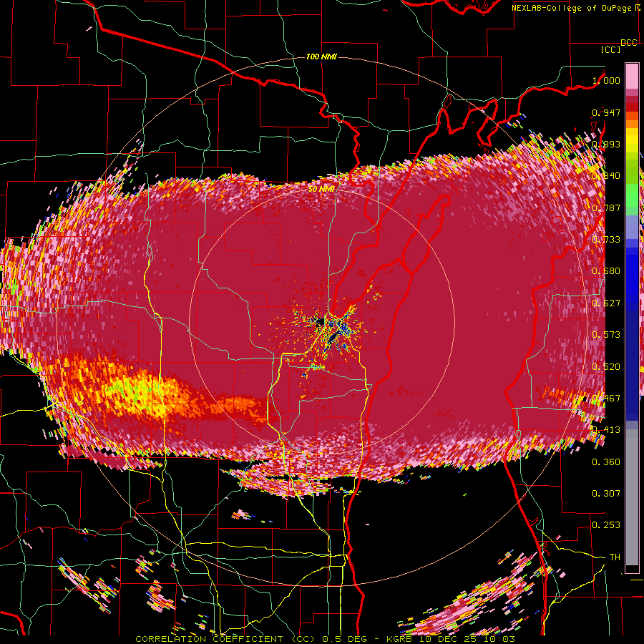
Task: Select the 1.000 scale value
Action: click(x=606, y=80)
